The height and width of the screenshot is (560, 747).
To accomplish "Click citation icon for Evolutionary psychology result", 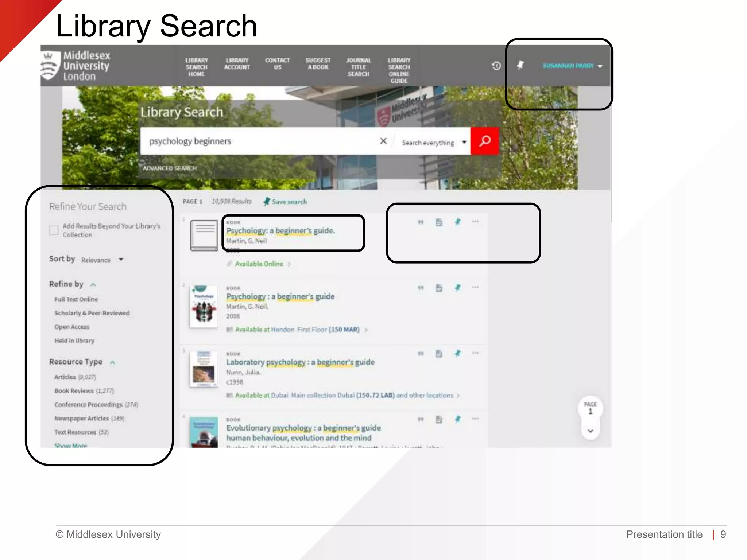I will coord(421,420).
